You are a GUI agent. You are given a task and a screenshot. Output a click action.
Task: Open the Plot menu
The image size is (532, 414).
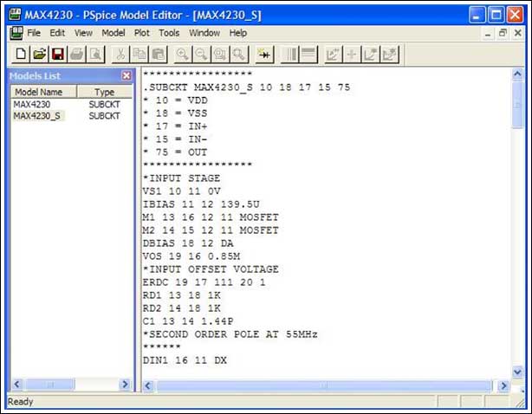point(142,33)
